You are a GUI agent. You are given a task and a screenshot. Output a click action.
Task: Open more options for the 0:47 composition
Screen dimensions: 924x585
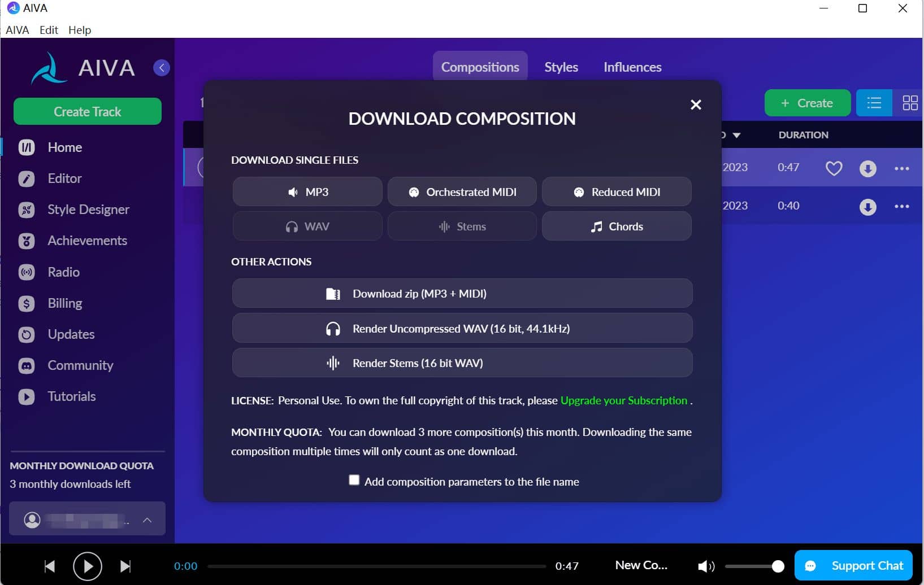tap(901, 168)
